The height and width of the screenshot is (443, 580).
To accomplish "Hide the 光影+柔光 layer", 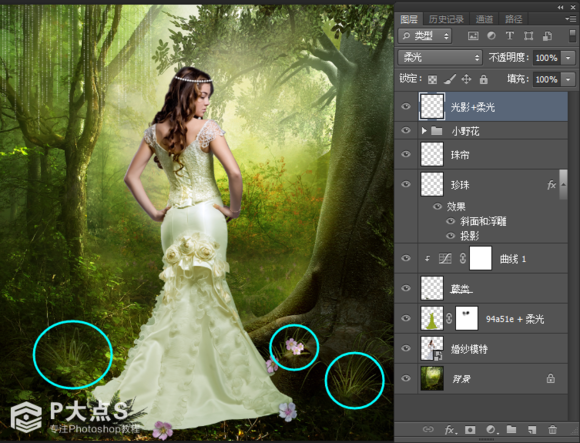I will click(x=406, y=106).
